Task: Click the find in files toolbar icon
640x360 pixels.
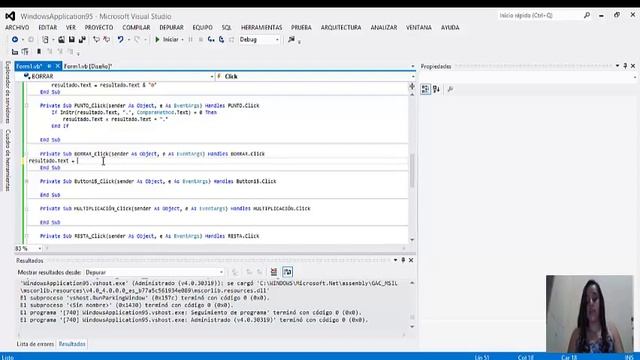Action: (291, 40)
